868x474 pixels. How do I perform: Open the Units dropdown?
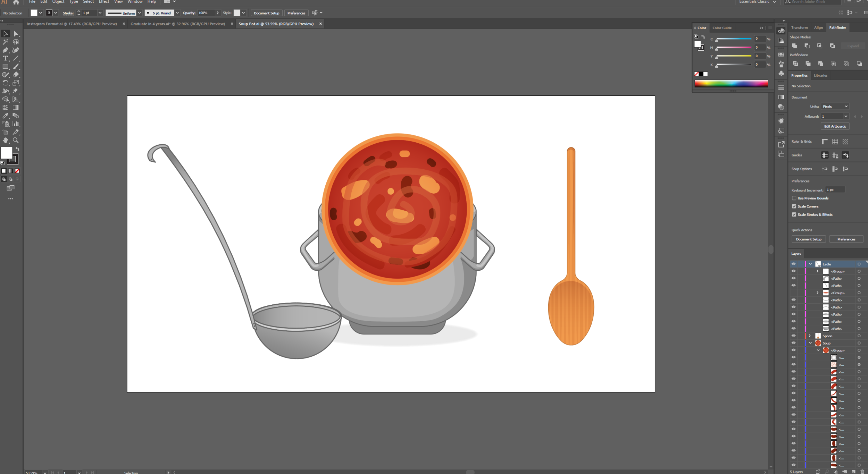[x=835, y=107]
